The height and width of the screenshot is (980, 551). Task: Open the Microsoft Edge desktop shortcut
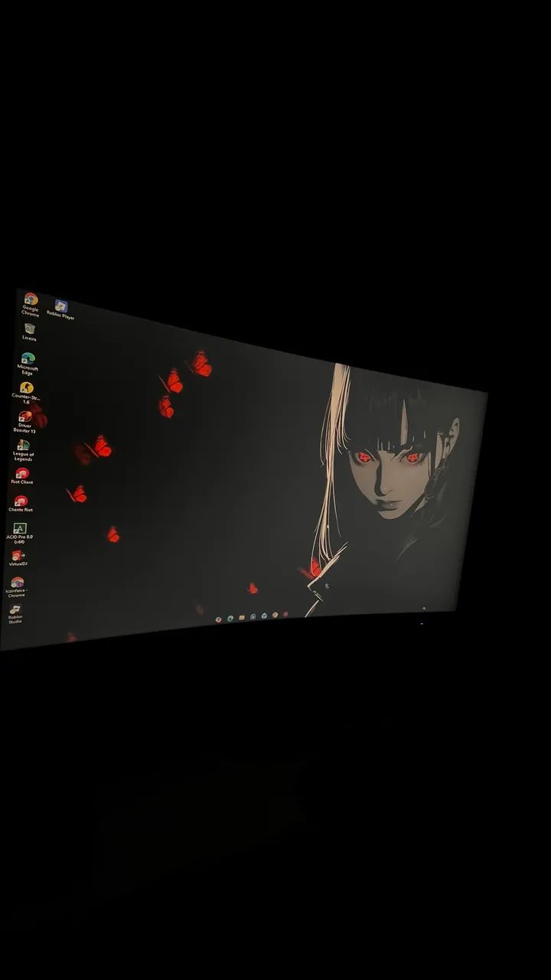coord(28,363)
